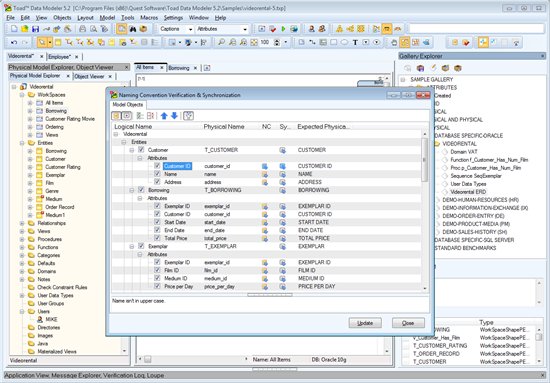
Task: Click the Update button
Action: coord(365,323)
